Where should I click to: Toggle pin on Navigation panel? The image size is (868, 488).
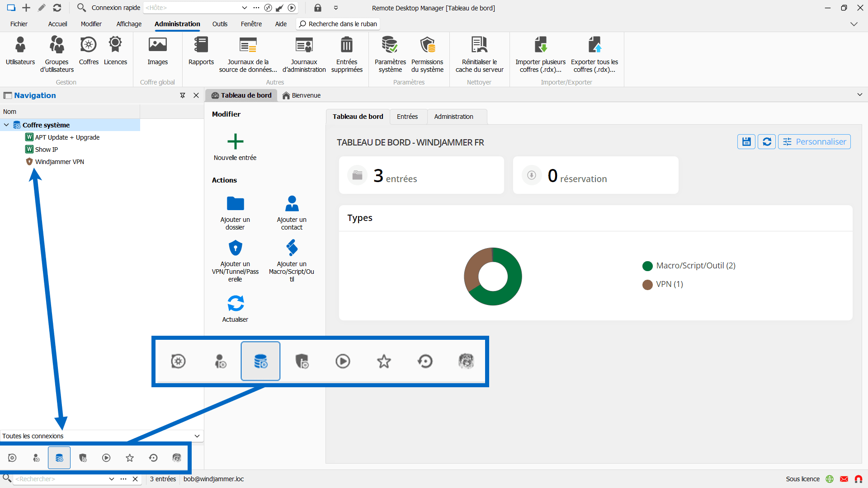183,95
